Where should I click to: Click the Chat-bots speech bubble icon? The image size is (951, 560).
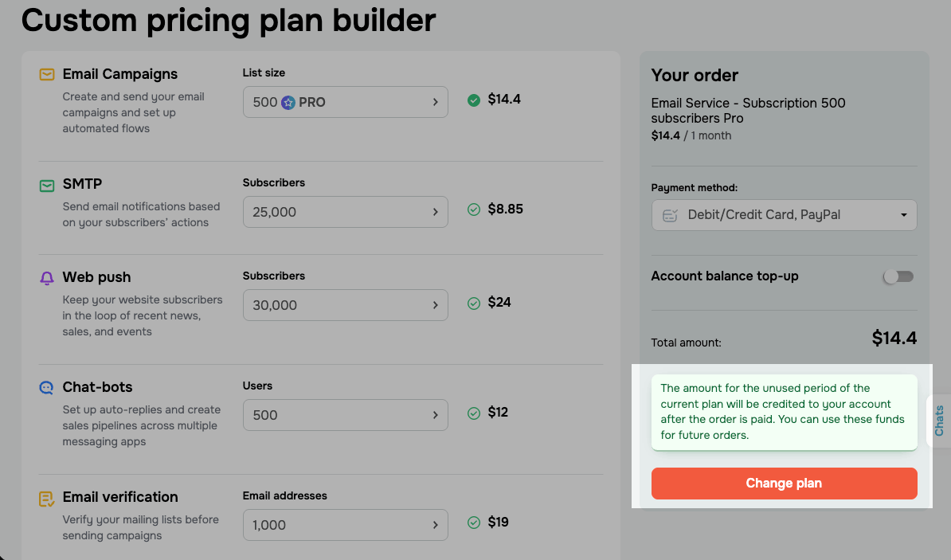[x=47, y=388]
